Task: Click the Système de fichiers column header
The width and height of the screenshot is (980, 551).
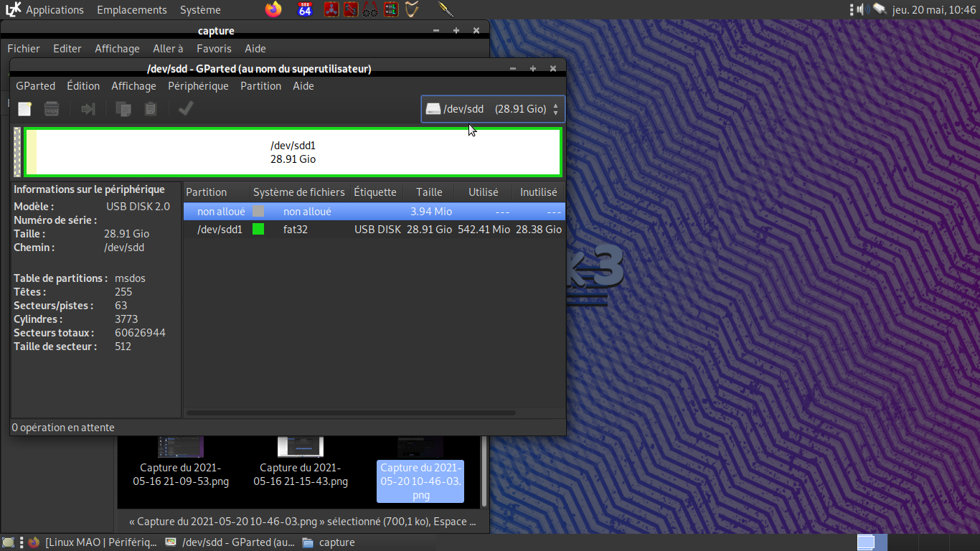Action: 299,192
